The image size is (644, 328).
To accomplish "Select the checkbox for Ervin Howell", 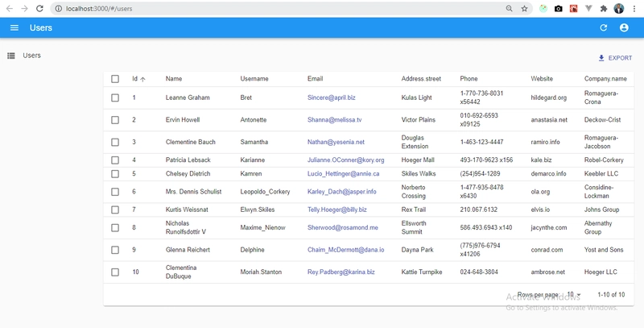I will click(x=115, y=120).
